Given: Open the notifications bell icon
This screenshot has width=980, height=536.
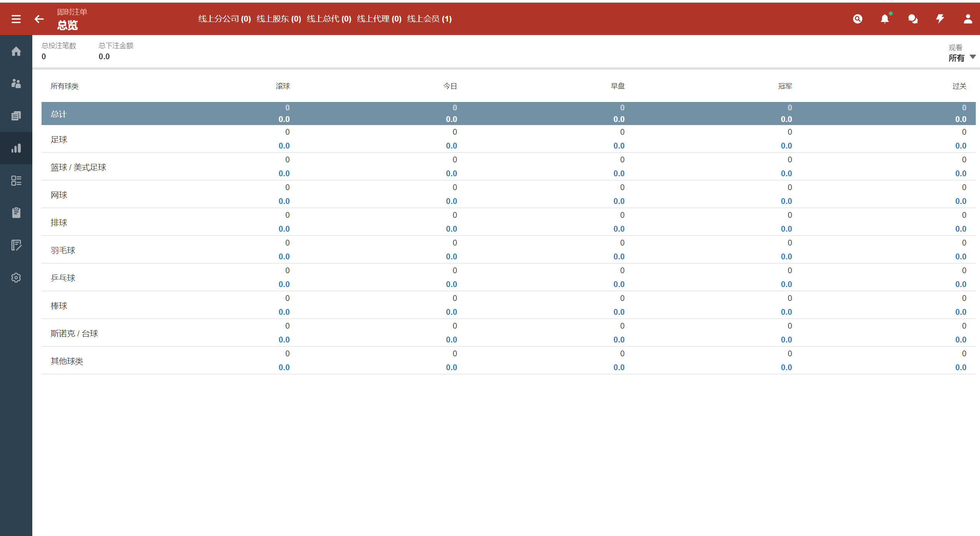Looking at the screenshot, I should [x=885, y=19].
